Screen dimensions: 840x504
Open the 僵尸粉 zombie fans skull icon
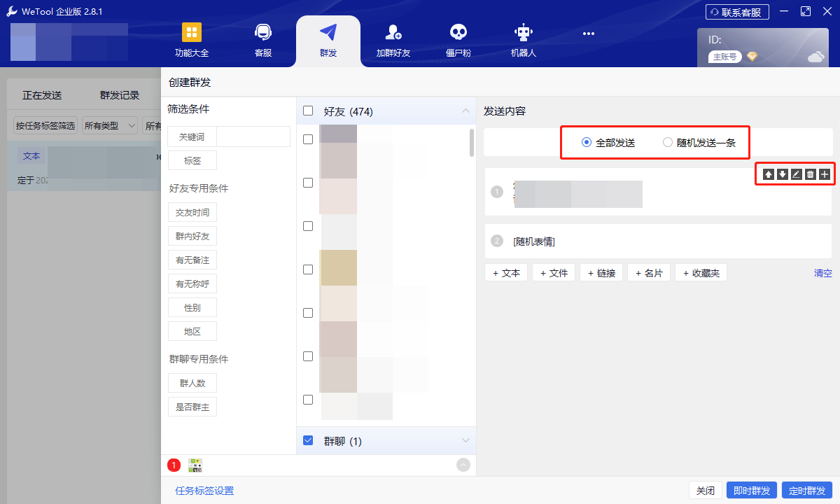[x=458, y=39]
